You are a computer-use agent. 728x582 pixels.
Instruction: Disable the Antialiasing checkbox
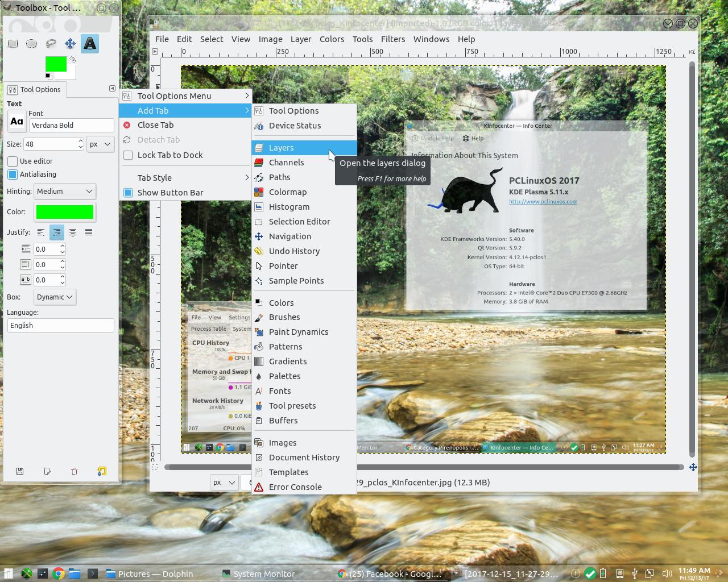[x=12, y=174]
